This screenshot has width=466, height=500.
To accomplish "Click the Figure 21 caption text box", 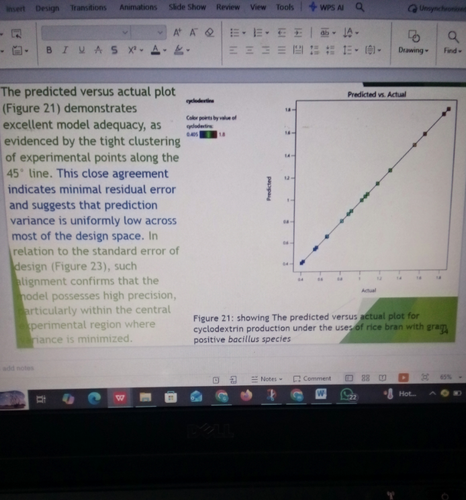I will [x=320, y=328].
